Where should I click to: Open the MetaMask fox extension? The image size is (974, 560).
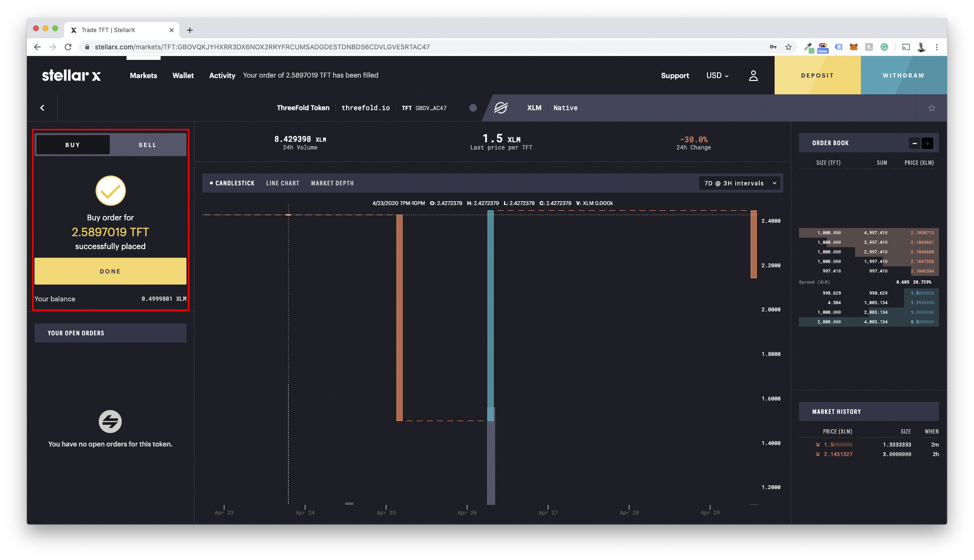pyautogui.click(x=854, y=47)
